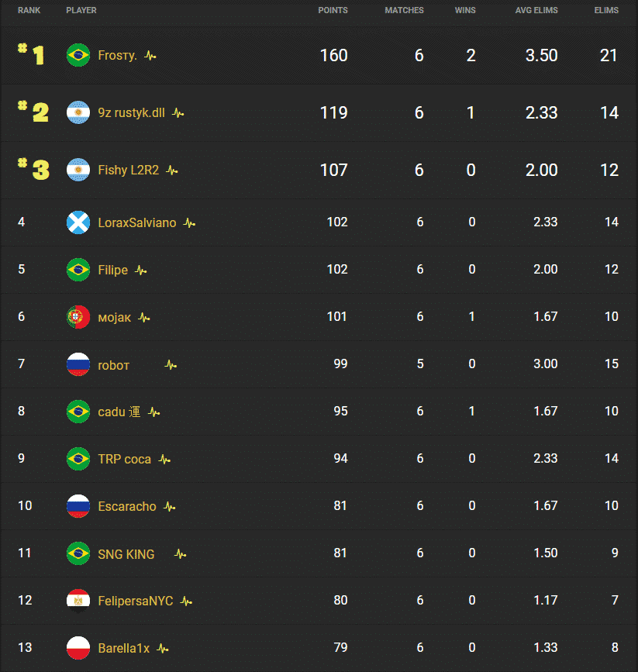Click the sparkline icon beside 9z rustyk.dll
The width and height of the screenshot is (638, 672).
coord(178,113)
